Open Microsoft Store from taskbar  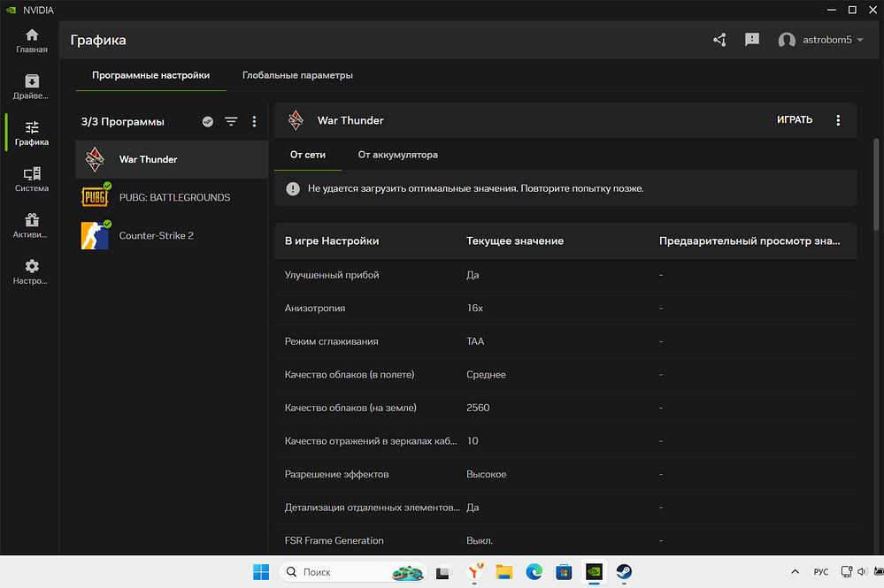click(564, 572)
